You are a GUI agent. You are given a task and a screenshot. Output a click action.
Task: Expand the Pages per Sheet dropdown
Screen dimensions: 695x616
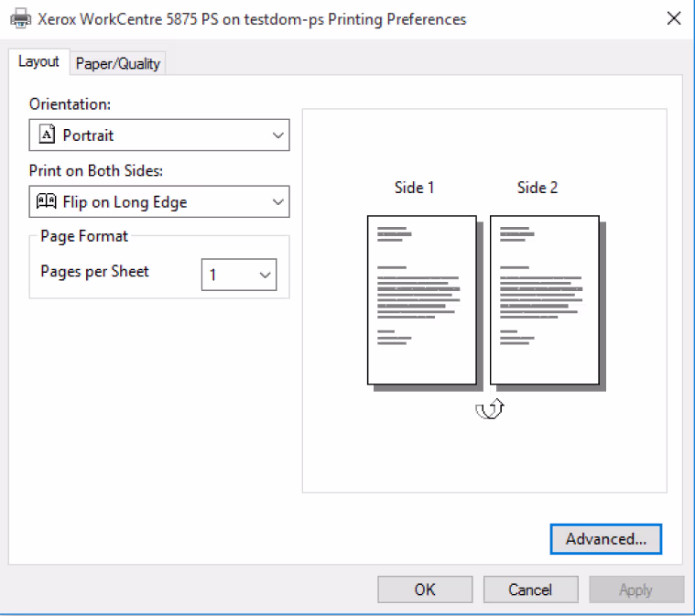[239, 275]
